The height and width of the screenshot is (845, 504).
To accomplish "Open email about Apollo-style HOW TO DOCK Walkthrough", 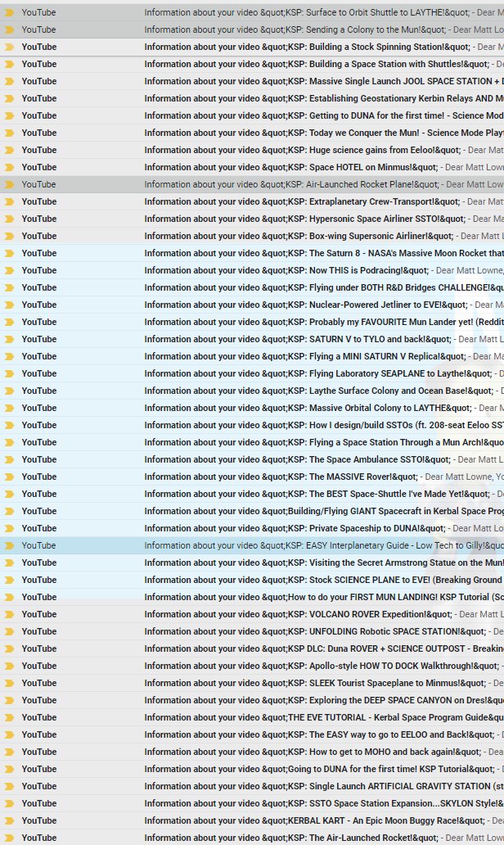I will tap(252, 666).
